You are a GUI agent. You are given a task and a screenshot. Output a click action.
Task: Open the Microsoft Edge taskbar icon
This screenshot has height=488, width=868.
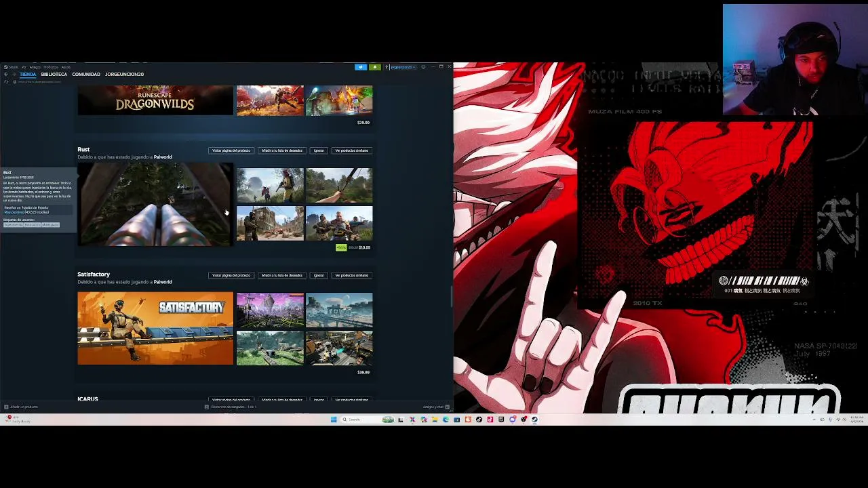(446, 420)
